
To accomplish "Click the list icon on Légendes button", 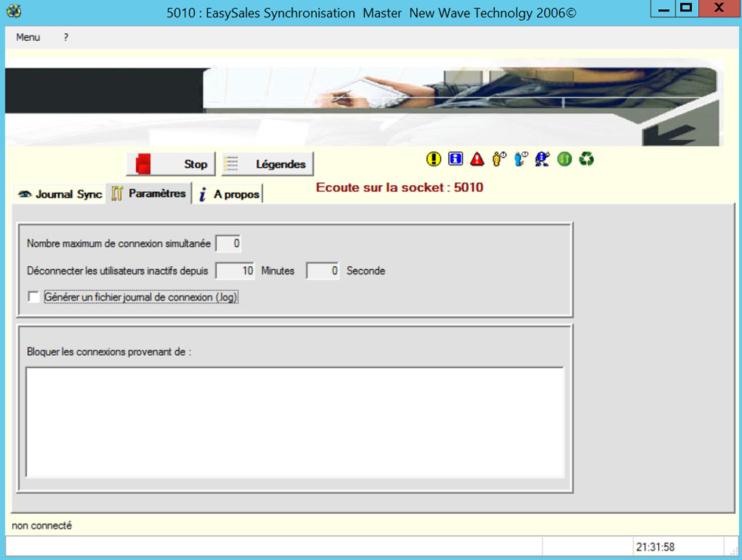I will pos(231,164).
